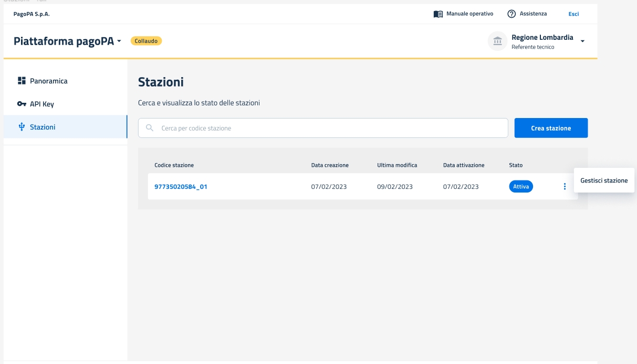The width and height of the screenshot is (637, 364).
Task: Click Esci to log out
Action: click(573, 14)
